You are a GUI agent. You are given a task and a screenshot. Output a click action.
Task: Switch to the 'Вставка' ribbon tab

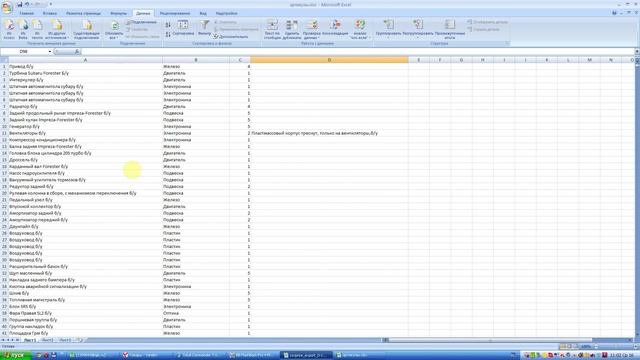tap(50, 13)
